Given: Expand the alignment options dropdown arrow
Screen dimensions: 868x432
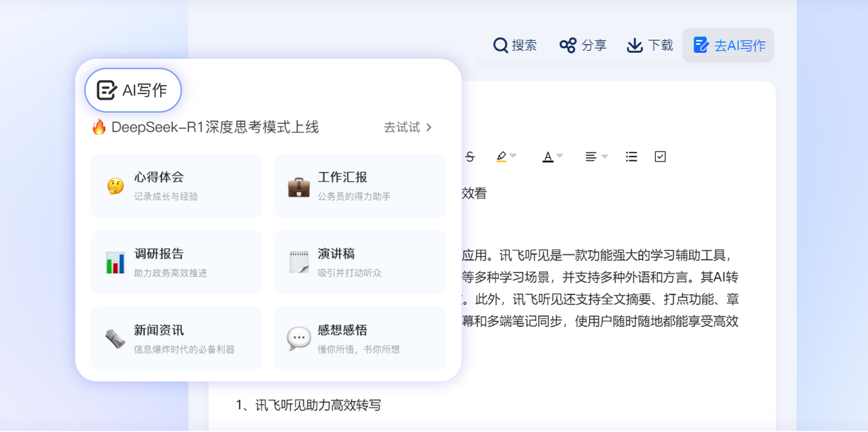Looking at the screenshot, I should pyautogui.click(x=604, y=157).
